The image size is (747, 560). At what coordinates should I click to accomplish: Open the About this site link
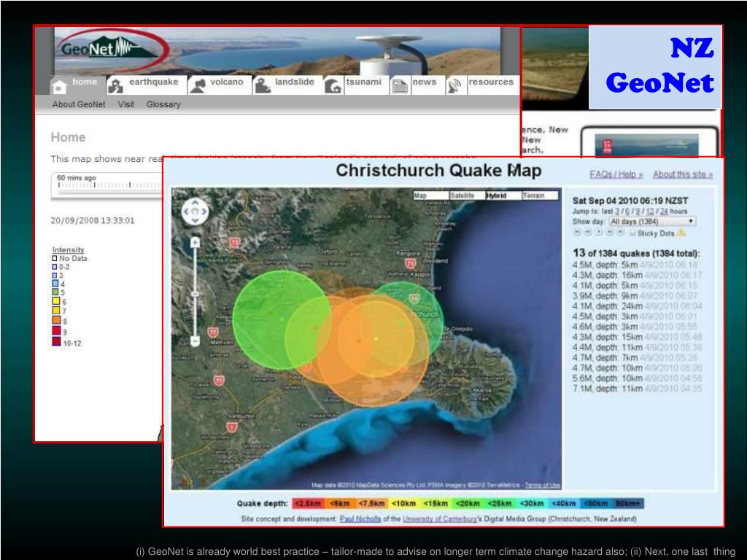(x=683, y=174)
